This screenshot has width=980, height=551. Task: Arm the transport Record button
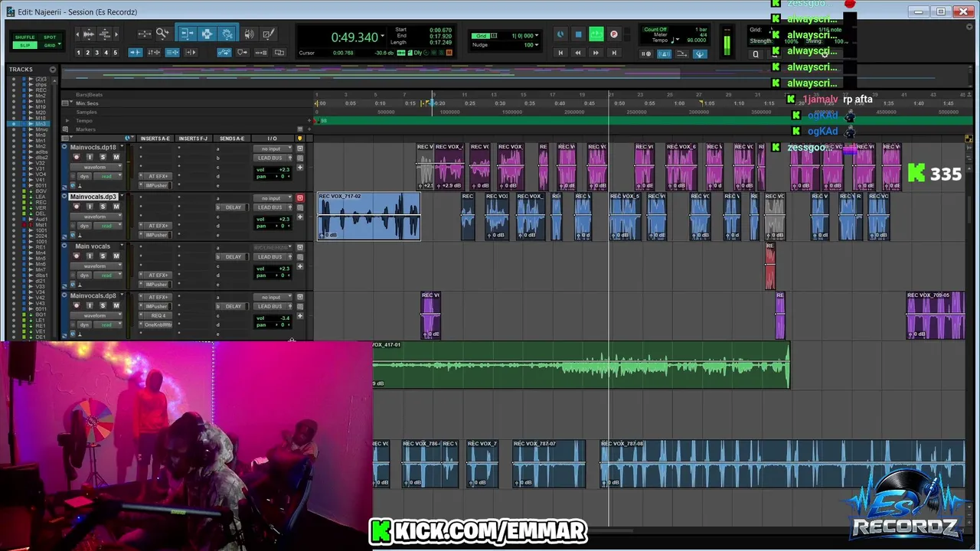click(614, 34)
